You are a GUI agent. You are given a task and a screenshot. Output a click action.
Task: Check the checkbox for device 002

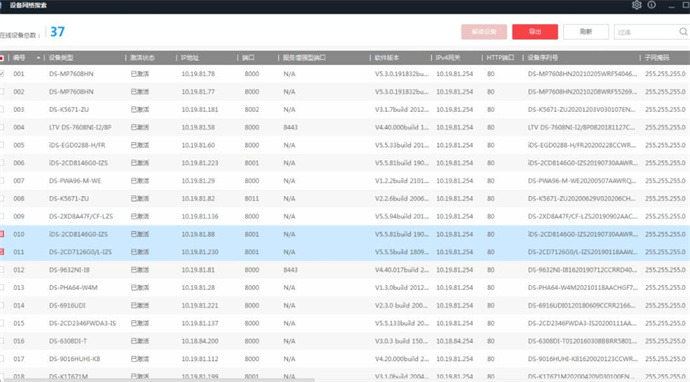click(2, 92)
